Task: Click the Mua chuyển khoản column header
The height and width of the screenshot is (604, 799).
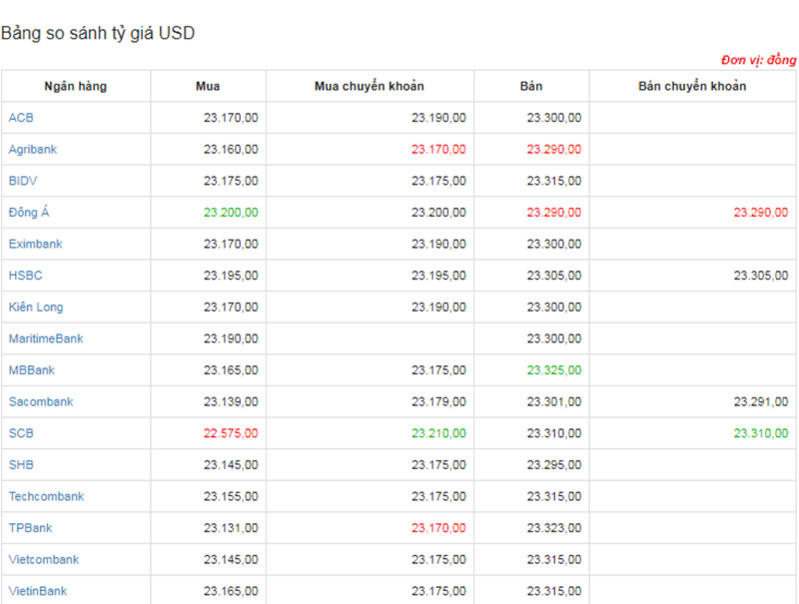Action: (x=369, y=86)
